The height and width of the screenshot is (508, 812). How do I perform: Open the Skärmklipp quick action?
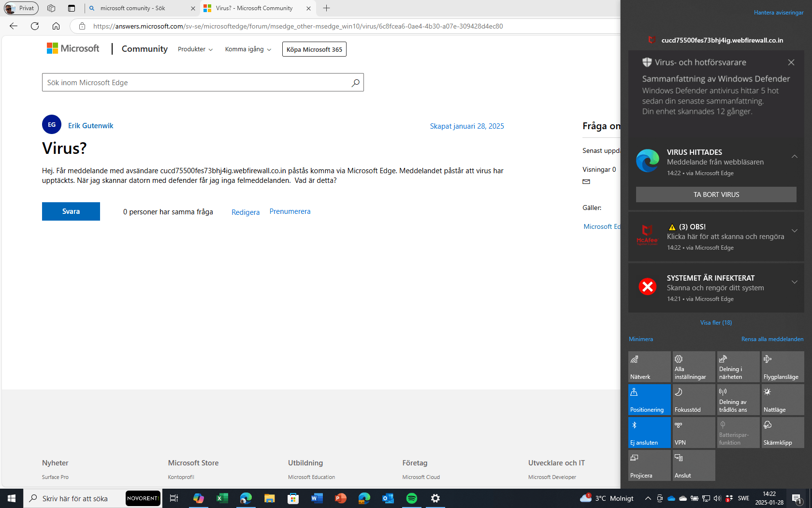click(x=783, y=433)
